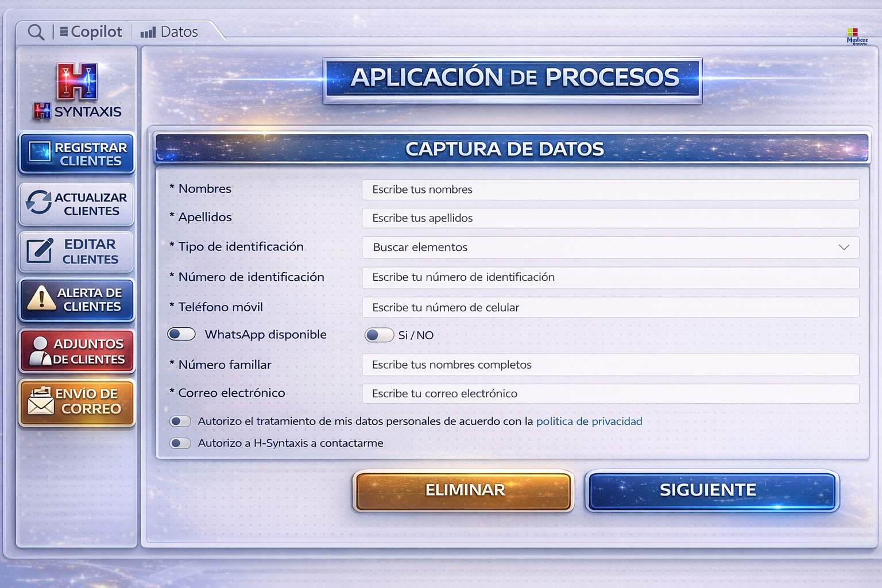Click the search magnifier icon
The width and height of the screenshot is (882, 588).
click(x=35, y=32)
